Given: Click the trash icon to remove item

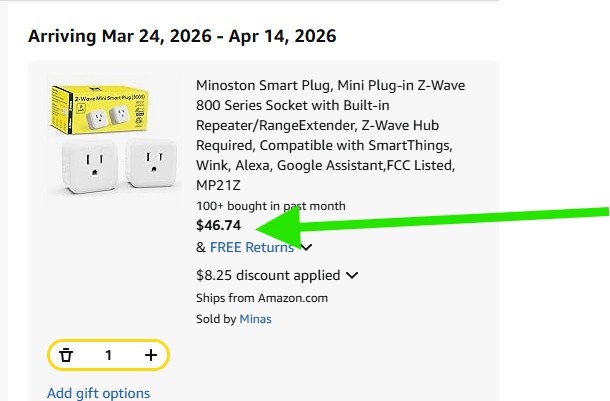Looking at the screenshot, I should [x=66, y=355].
